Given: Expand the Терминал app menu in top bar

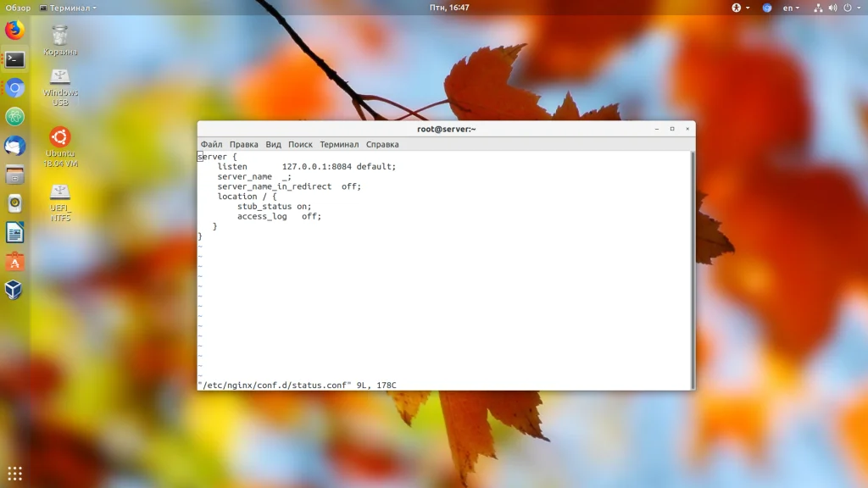Looking at the screenshot, I should 68,8.
